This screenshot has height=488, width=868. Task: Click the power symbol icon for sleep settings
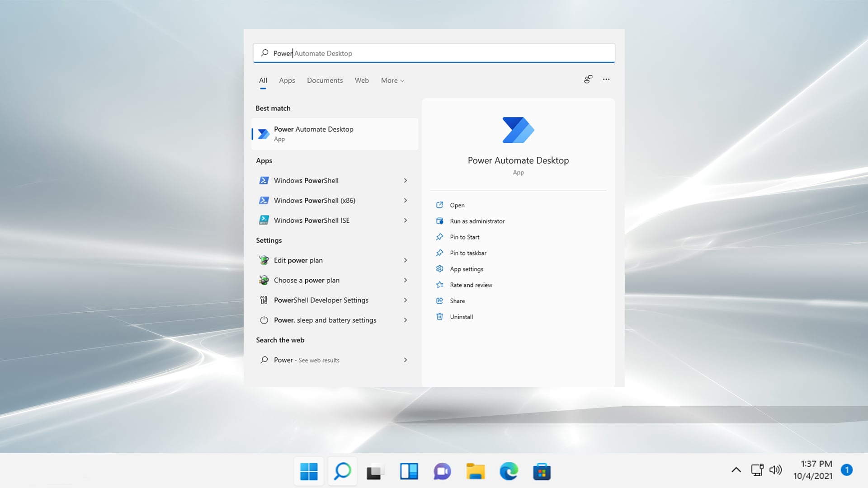pos(264,320)
